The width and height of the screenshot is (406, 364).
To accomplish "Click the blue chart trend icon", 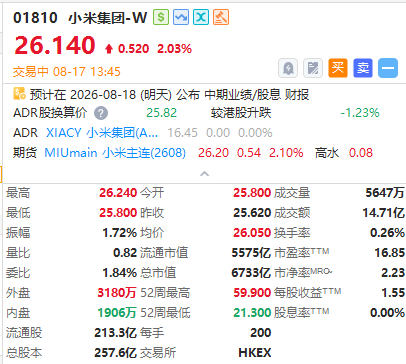I will tap(181, 17).
